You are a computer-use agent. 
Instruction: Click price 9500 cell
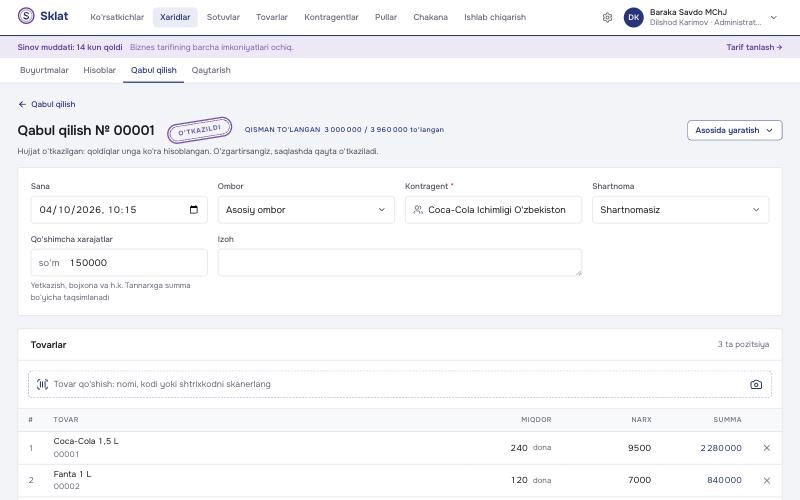639,448
